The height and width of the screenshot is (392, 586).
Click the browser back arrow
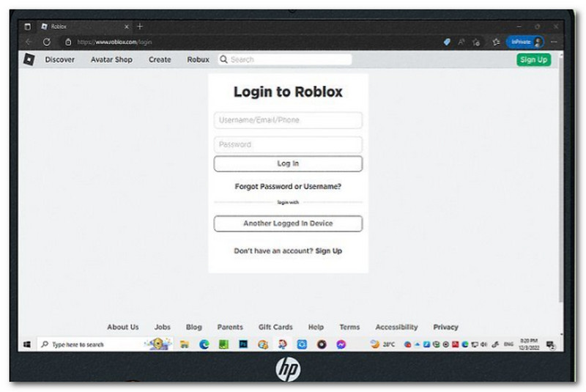point(29,42)
